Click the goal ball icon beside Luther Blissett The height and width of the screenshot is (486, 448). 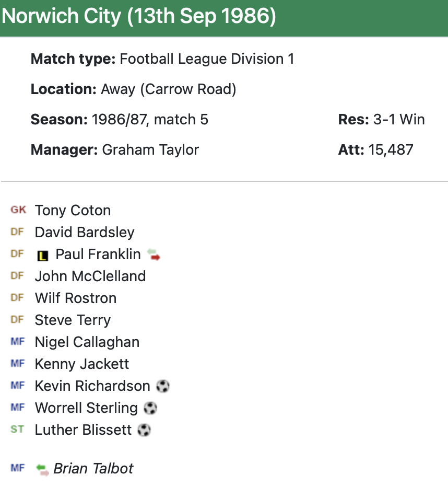[144, 430]
